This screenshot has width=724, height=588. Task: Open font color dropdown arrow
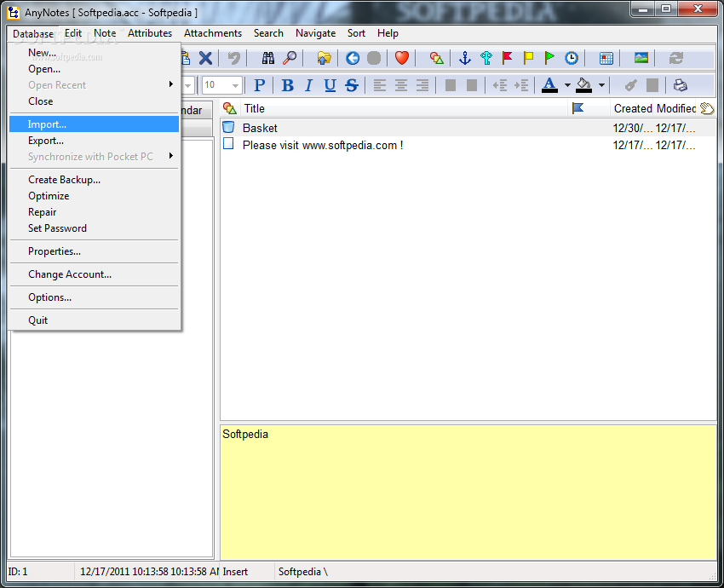click(567, 85)
